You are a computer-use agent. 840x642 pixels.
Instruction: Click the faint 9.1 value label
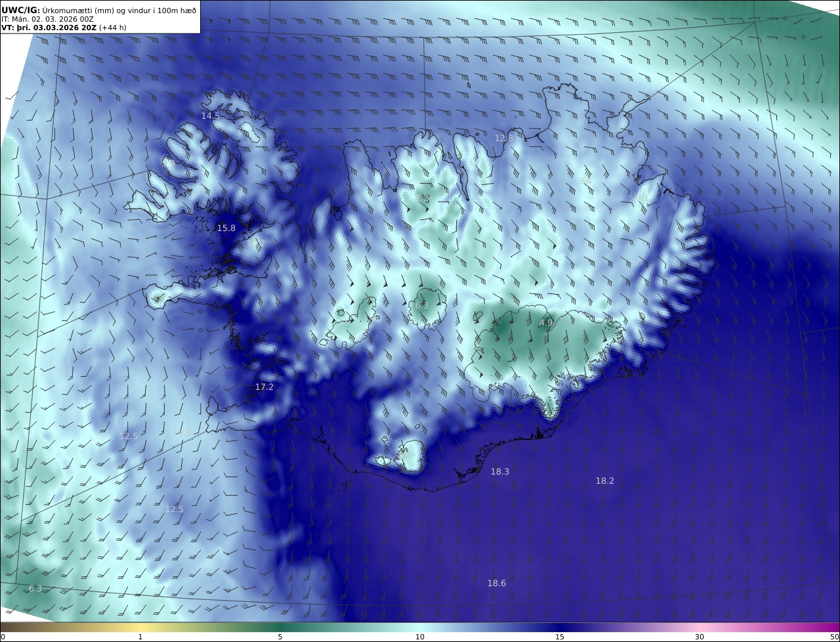pyautogui.click(x=642, y=197)
